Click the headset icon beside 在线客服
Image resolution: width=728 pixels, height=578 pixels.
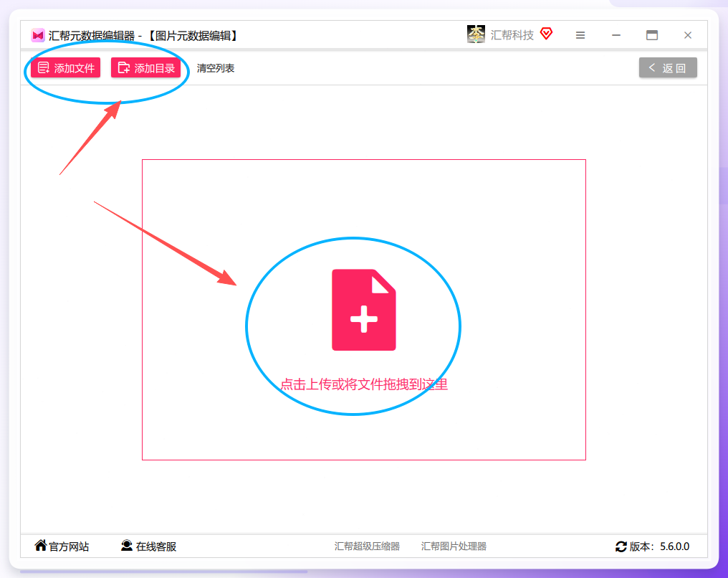126,545
